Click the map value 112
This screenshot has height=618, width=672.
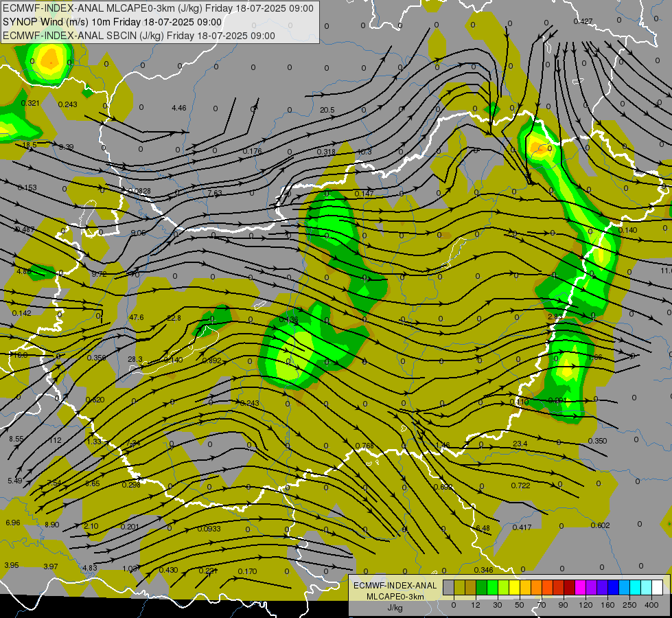56,440
